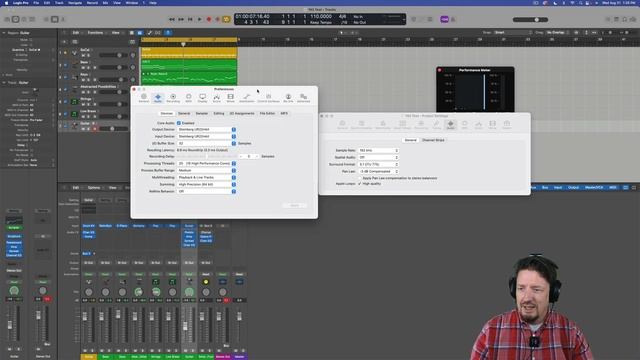Click the LCD tempo value 110.0000

click(321, 16)
